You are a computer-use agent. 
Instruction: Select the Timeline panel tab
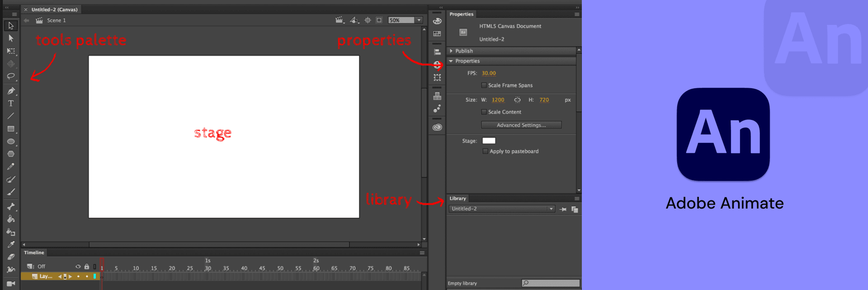(34, 253)
